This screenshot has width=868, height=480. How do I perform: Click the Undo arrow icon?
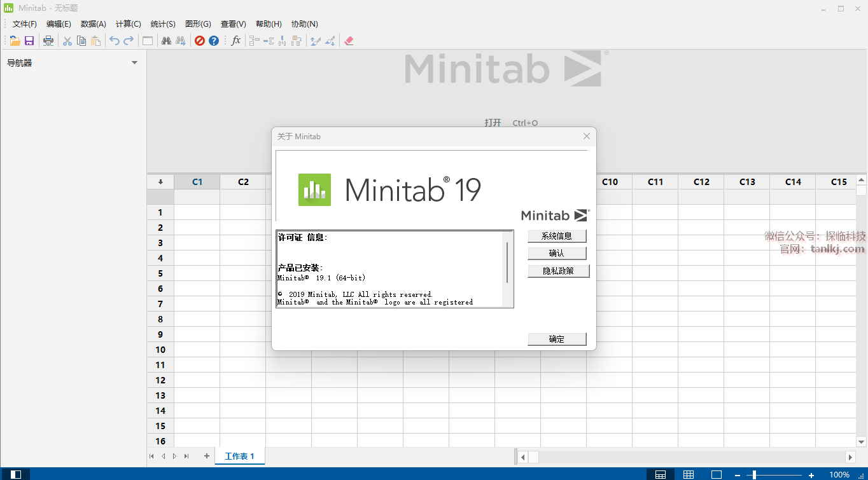point(114,41)
